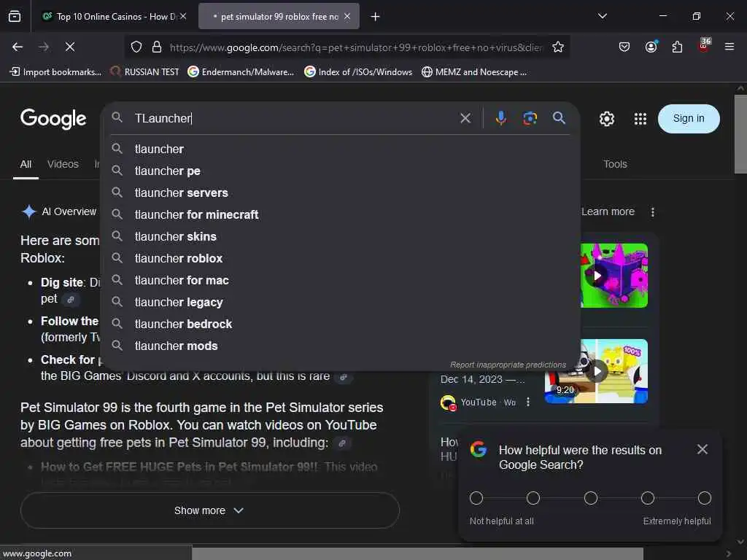Switch to pet simulator 99 tab
The height and width of the screenshot is (560, 747).
[x=279, y=17]
